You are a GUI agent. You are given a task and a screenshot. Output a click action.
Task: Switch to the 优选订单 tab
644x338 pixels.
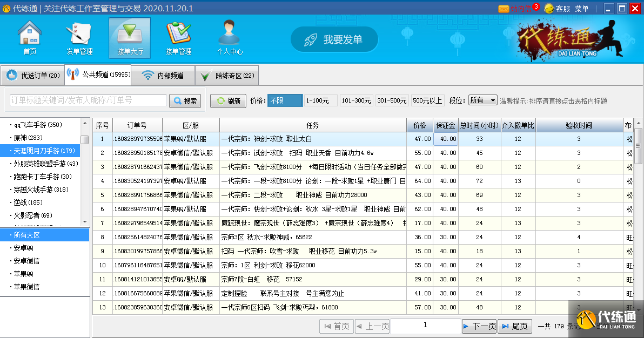[32, 76]
